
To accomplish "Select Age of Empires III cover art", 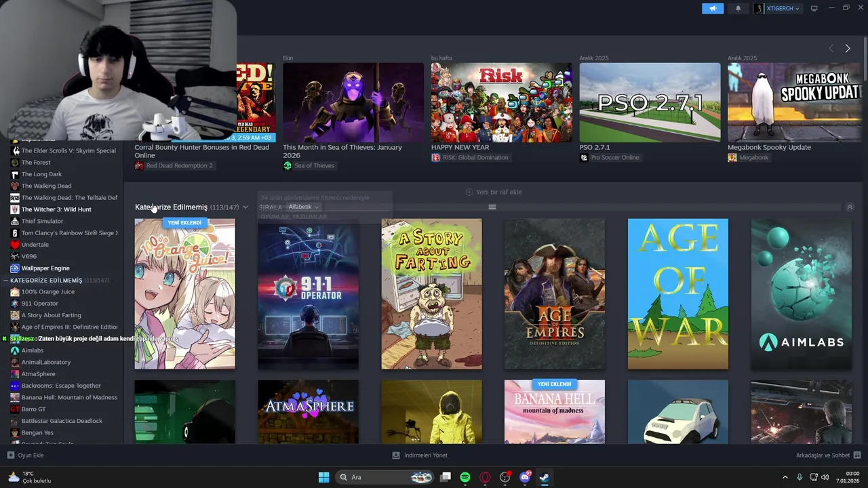I will (x=555, y=294).
